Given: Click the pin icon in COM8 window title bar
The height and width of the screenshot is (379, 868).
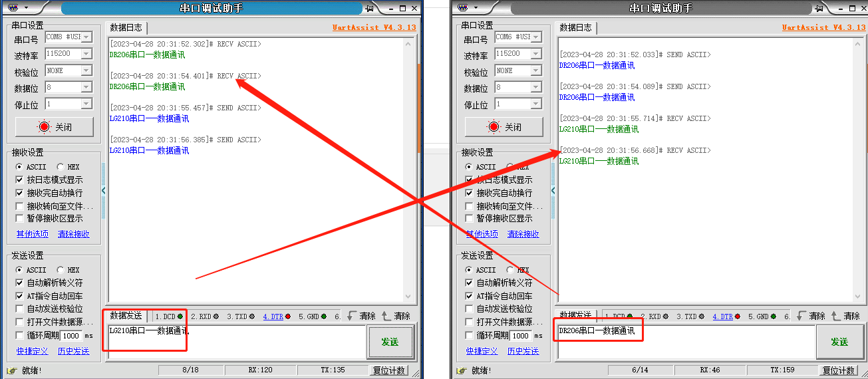Looking at the screenshot, I should coord(370,9).
